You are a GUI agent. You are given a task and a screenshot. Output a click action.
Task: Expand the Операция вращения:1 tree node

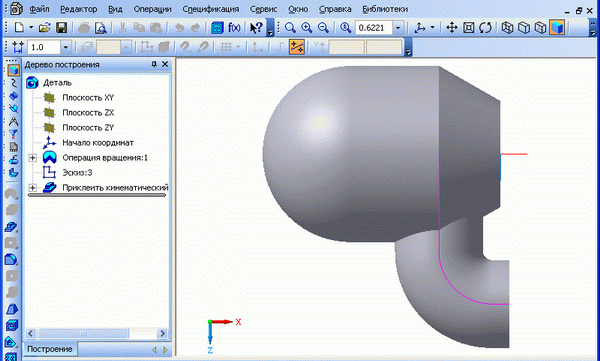pos(33,158)
